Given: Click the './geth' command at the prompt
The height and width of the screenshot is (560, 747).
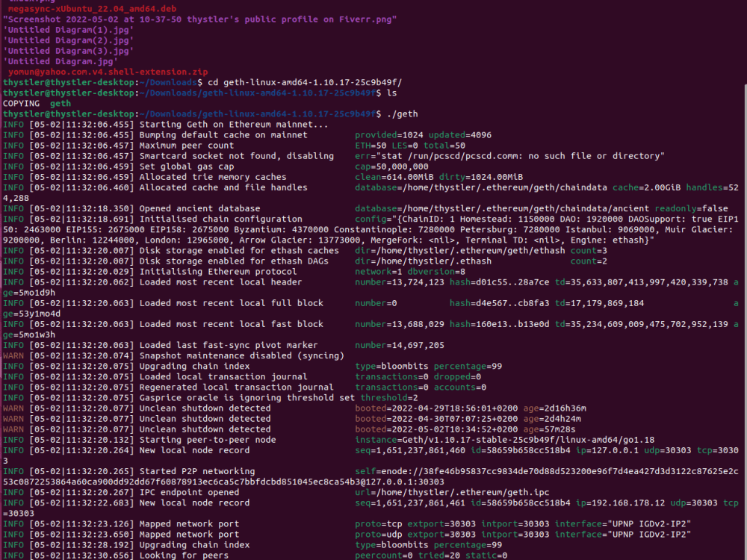Looking at the screenshot, I should click(402, 113).
